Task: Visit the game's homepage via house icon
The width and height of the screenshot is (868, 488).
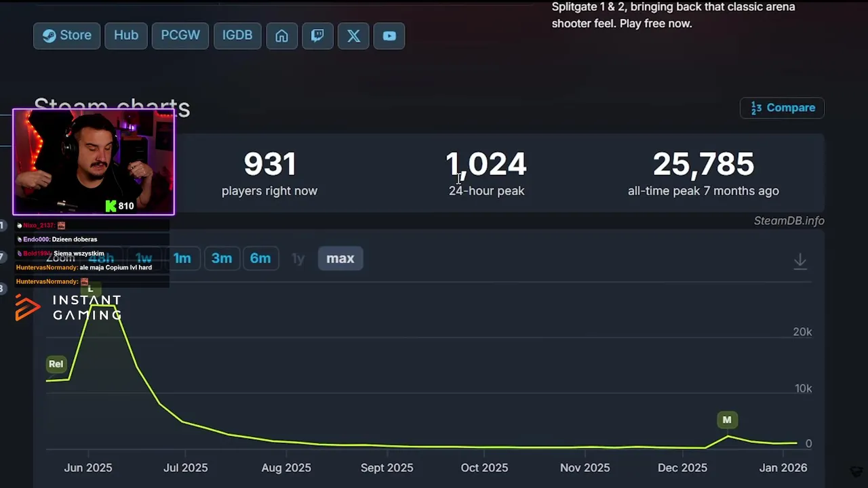Action: [281, 36]
